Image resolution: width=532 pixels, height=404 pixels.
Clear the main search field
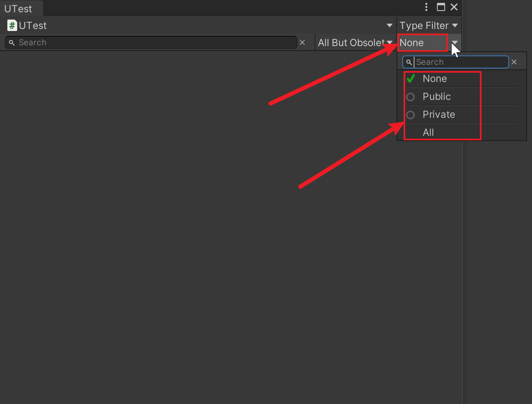point(302,42)
